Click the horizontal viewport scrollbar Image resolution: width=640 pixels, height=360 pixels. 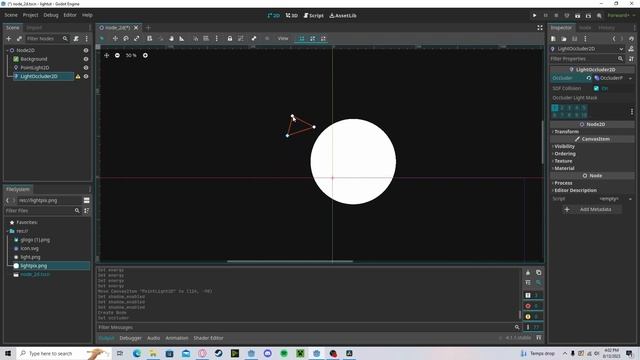[x=290, y=261]
